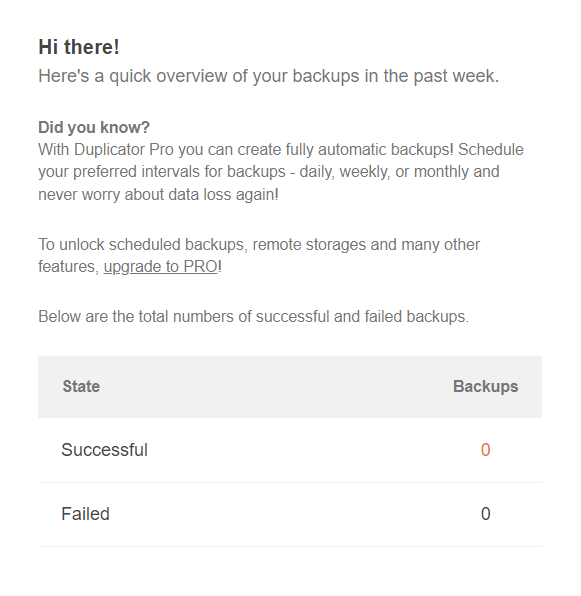Click the words Duplicator Pro in paragraph
The height and width of the screenshot is (596, 581).
tap(124, 149)
